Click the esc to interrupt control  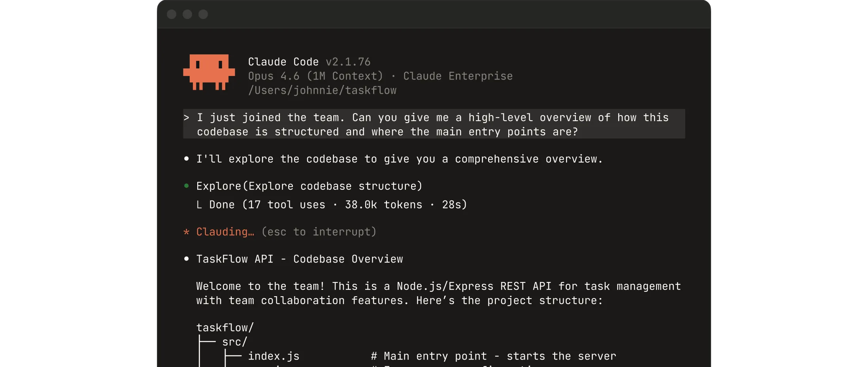coord(319,232)
